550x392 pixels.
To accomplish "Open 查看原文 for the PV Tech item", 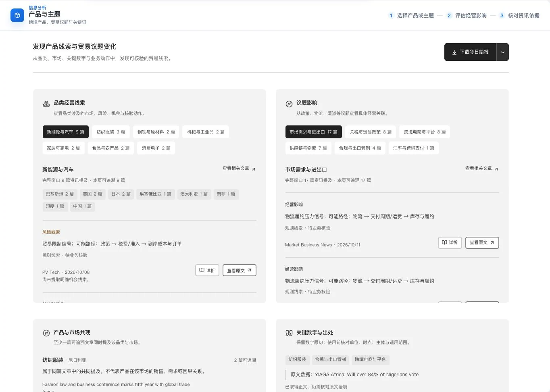I will 240,270.
